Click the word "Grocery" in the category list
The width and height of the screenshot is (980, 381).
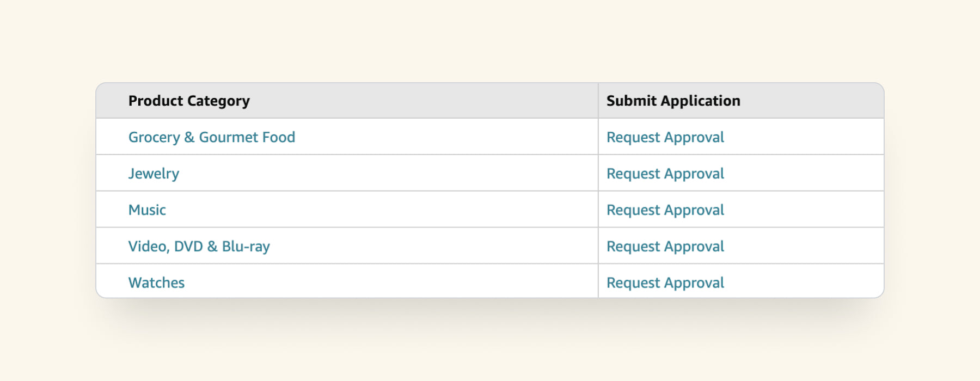pos(154,137)
